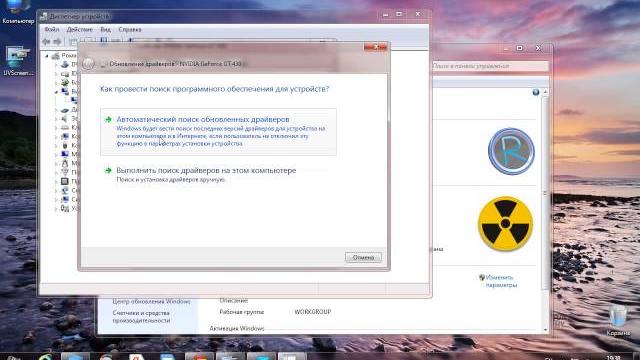Select the Компьютер category icon in device tree
The width and height of the screenshot is (640, 360).
[x=65, y=136]
